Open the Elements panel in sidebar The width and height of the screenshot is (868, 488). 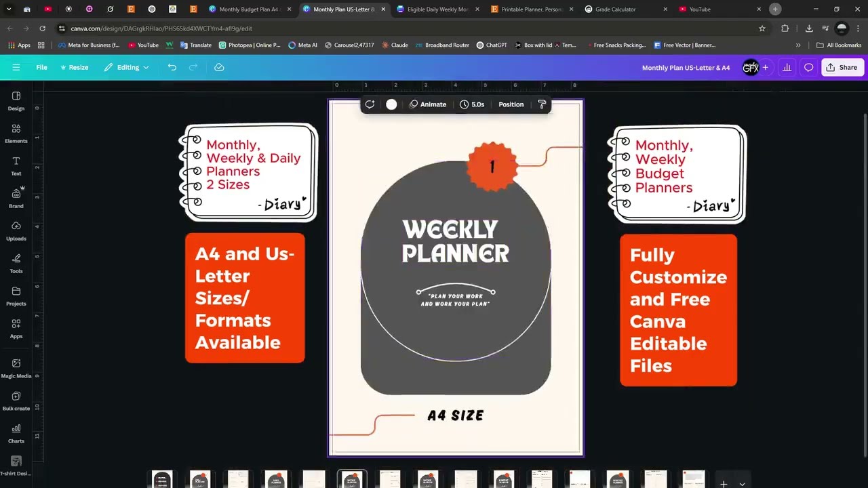click(16, 134)
